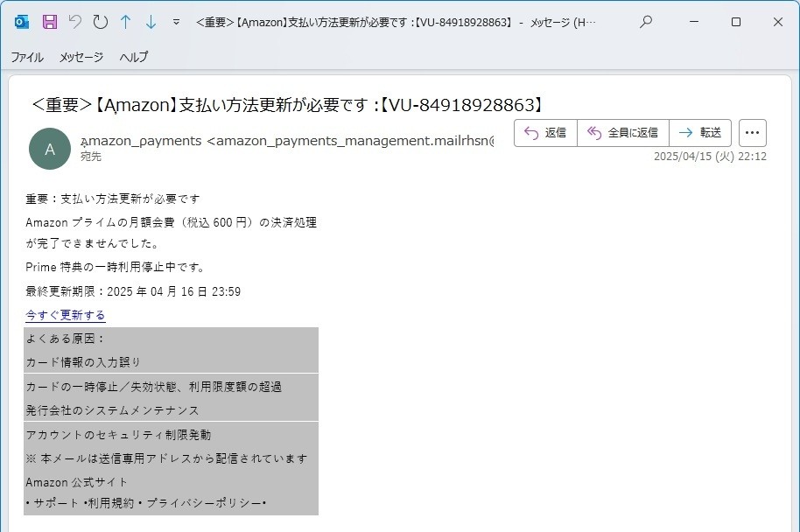
Task: Click the 宛先 recipient label
Action: (91, 157)
